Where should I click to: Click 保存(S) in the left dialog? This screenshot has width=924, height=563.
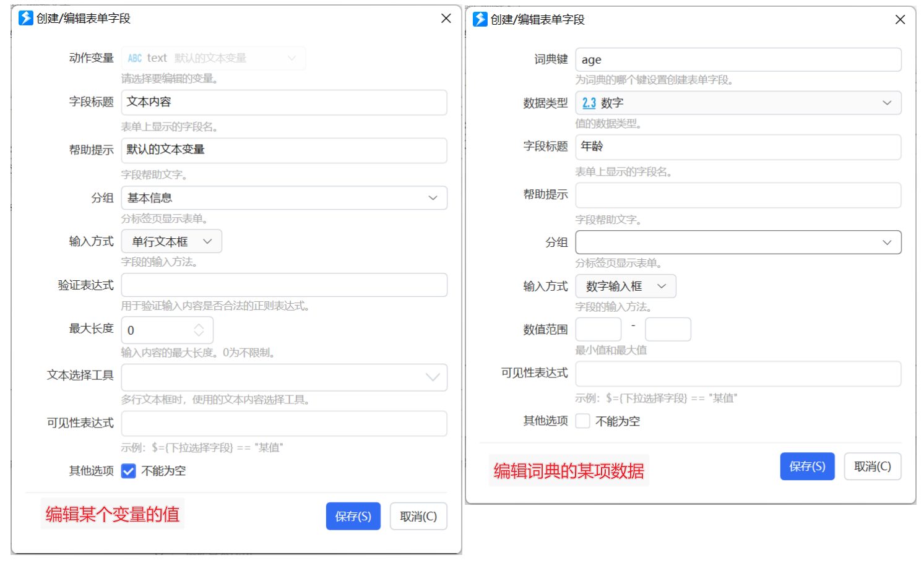click(353, 516)
